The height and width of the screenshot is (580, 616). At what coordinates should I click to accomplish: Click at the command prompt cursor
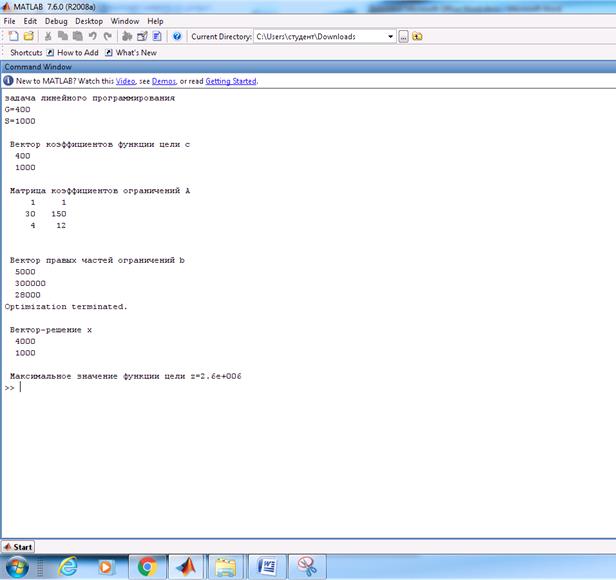tap(20, 387)
